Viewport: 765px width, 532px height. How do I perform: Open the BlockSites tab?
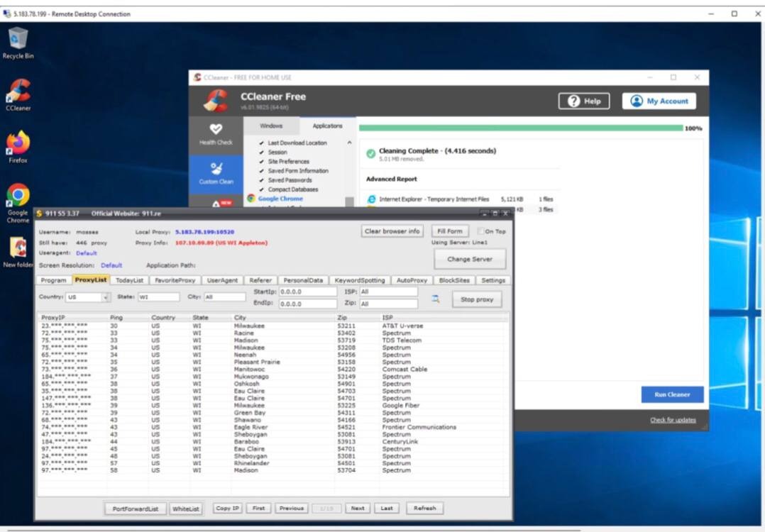point(454,280)
